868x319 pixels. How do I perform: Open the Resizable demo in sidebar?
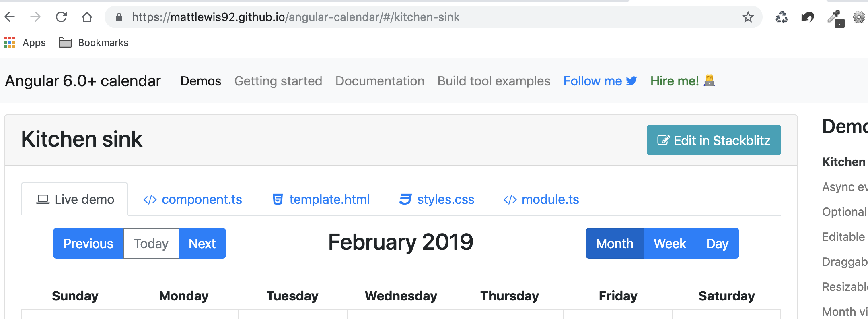[845, 287]
